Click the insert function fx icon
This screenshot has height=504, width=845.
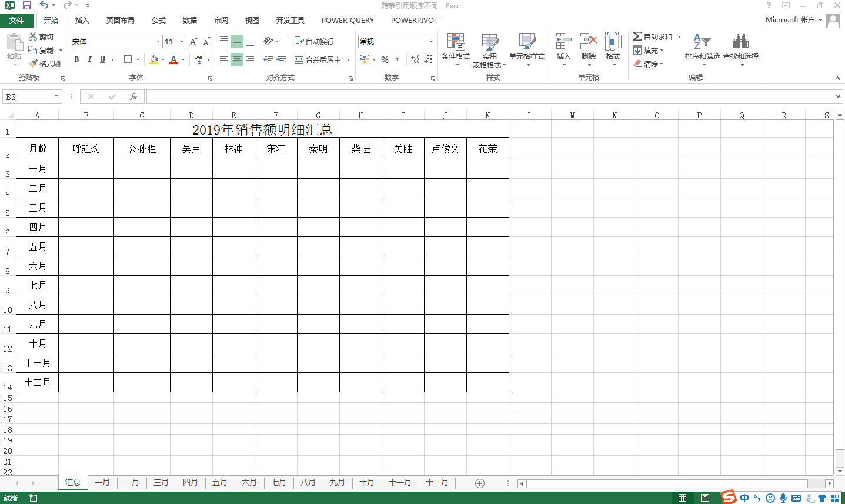(133, 96)
